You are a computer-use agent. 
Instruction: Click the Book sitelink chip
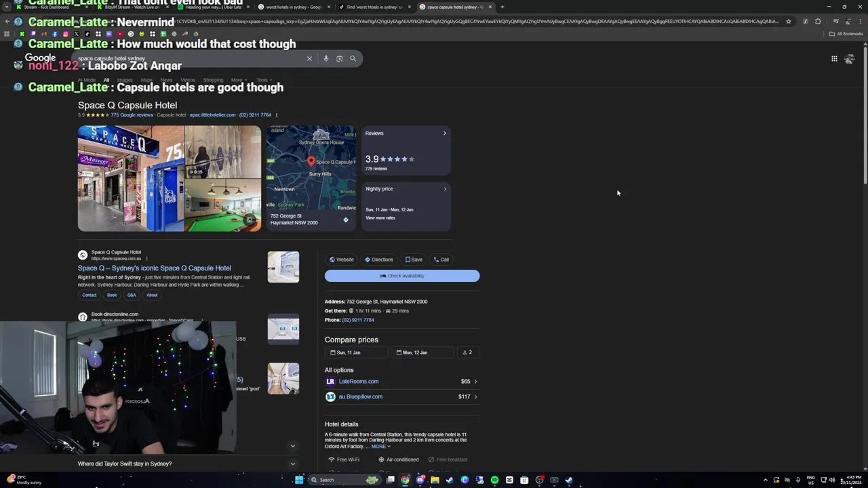click(x=112, y=295)
